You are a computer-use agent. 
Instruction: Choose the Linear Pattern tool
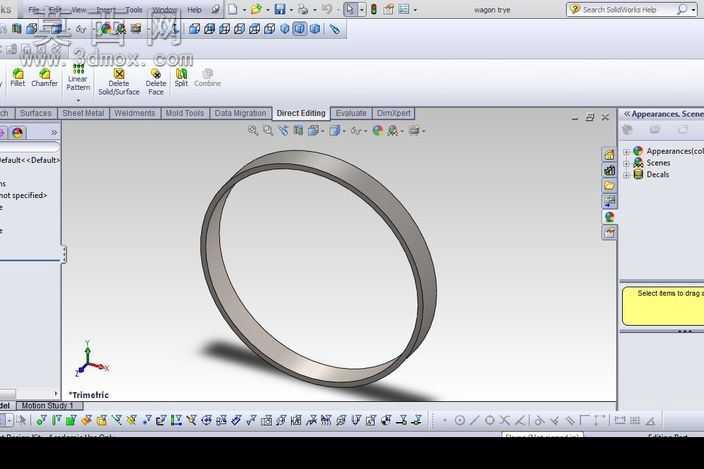tap(78, 77)
